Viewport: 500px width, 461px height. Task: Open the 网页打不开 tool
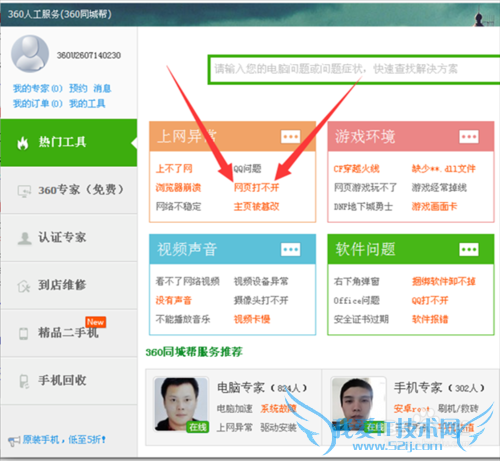click(x=256, y=188)
